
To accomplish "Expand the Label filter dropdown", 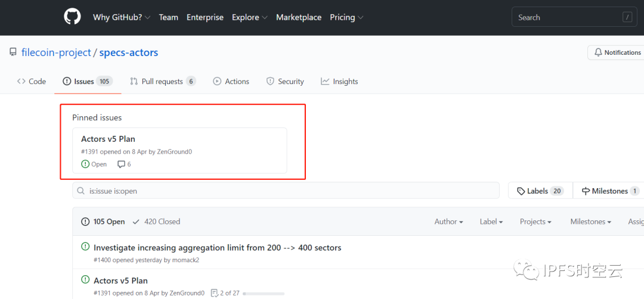I will tap(491, 222).
